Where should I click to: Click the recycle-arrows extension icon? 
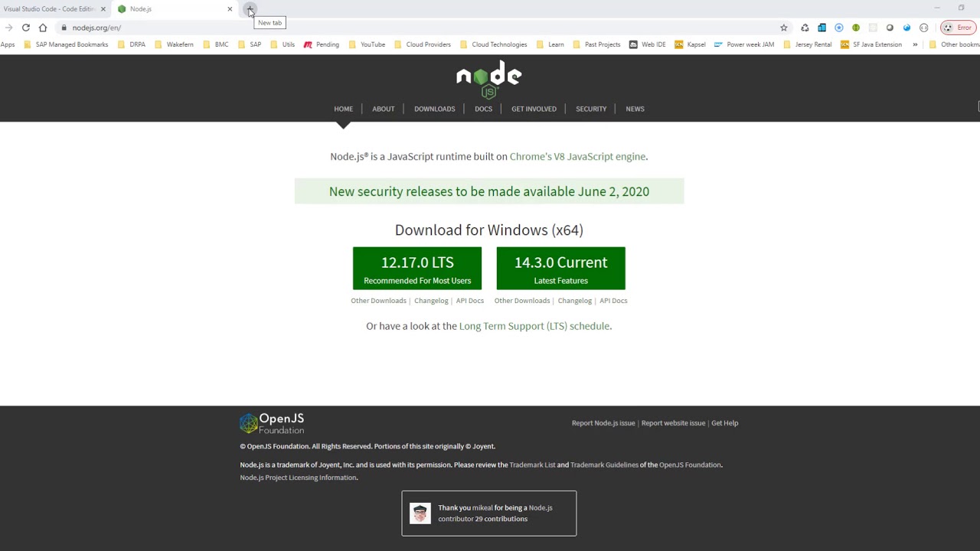[x=805, y=28]
